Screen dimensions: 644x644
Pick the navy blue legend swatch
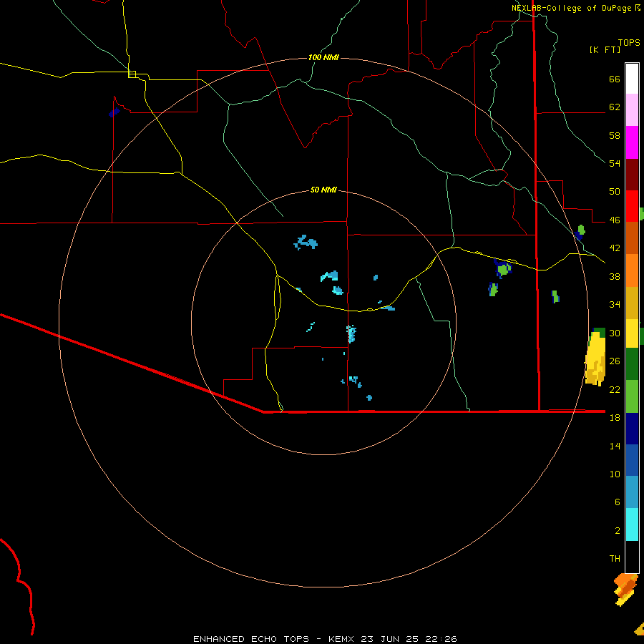click(632, 429)
